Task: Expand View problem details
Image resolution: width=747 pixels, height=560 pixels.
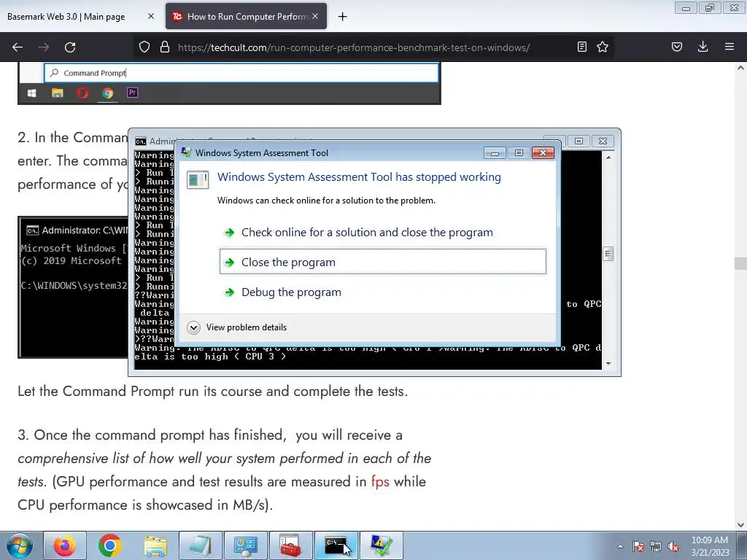Action: (x=237, y=327)
